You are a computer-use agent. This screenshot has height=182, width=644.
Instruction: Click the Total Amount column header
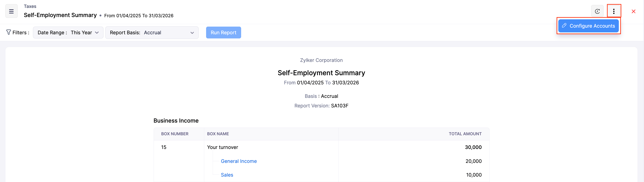[x=465, y=134]
